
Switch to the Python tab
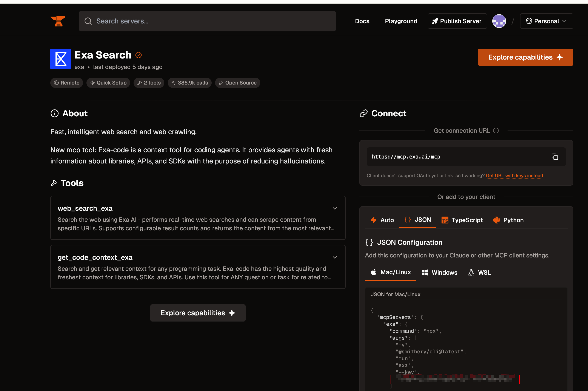(x=508, y=220)
